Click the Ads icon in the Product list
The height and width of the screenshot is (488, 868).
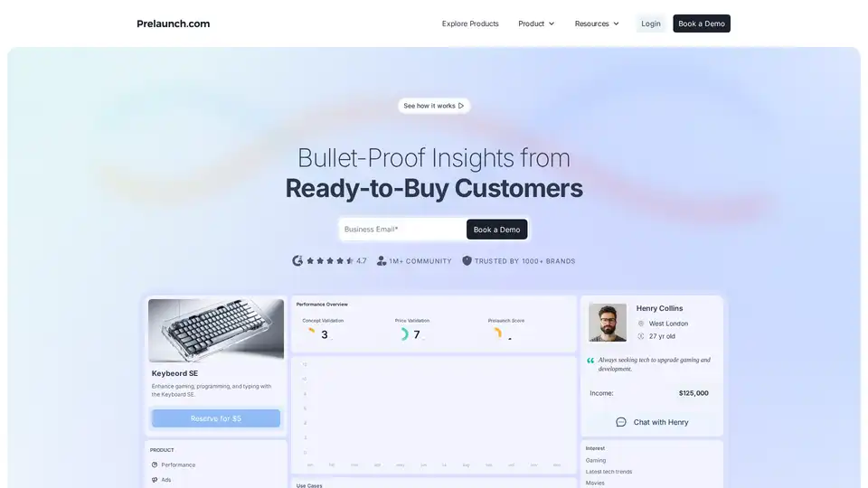tap(155, 480)
